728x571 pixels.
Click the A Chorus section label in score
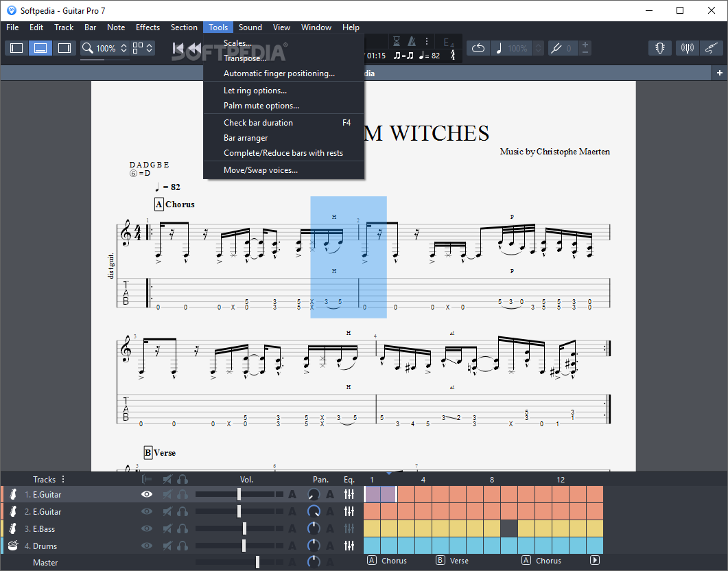[174, 205]
